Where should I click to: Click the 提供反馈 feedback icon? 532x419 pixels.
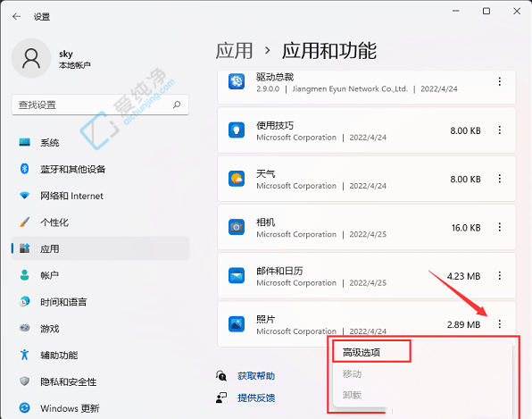[x=221, y=398]
